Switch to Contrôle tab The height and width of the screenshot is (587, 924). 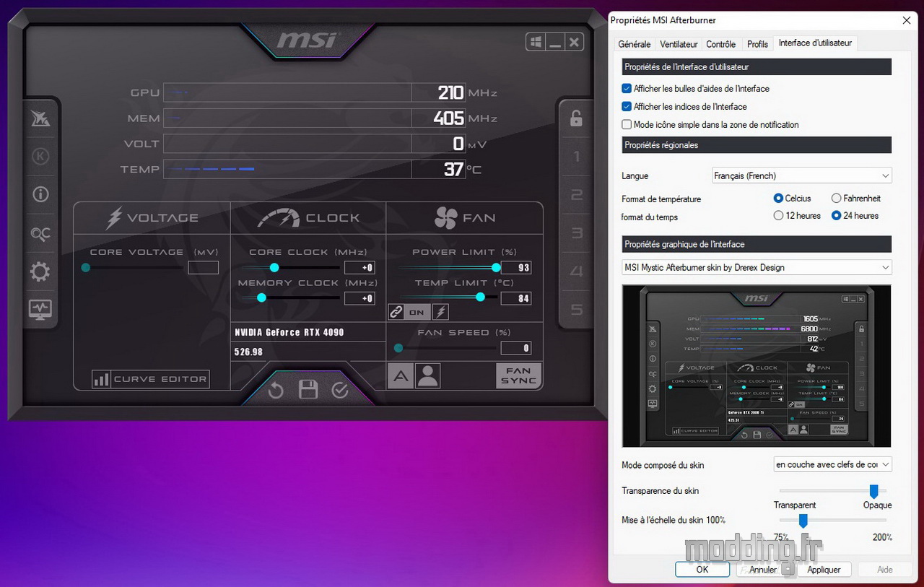[x=720, y=44]
